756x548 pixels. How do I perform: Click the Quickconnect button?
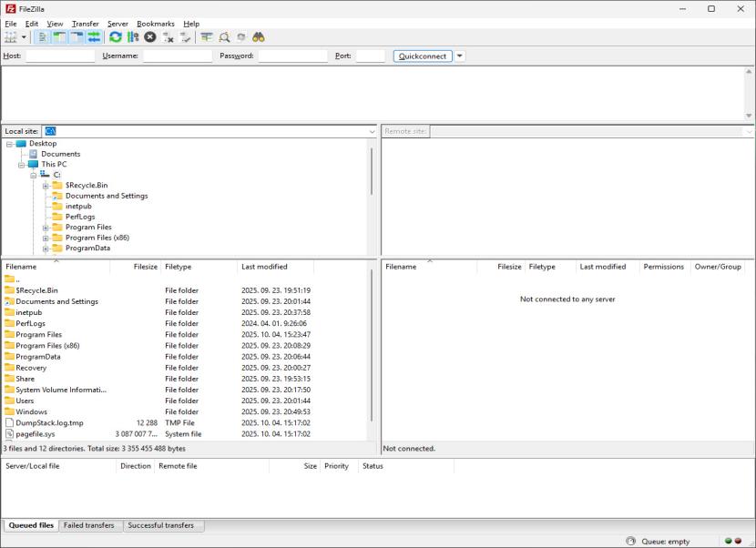click(x=423, y=56)
